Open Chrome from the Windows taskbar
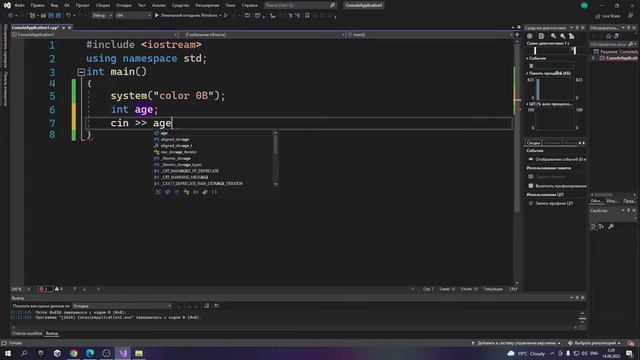 73,353
